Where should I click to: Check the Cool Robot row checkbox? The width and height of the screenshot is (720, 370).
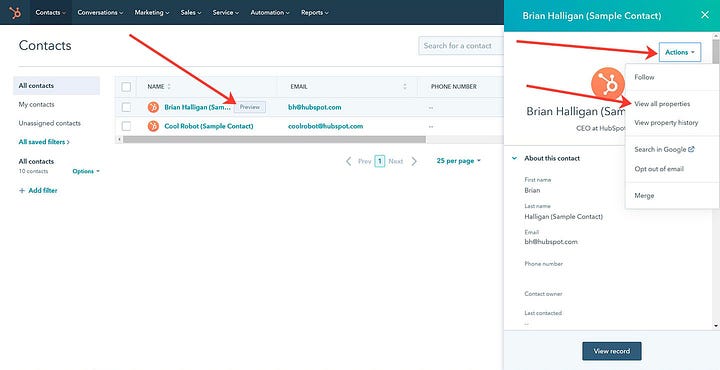[126, 126]
